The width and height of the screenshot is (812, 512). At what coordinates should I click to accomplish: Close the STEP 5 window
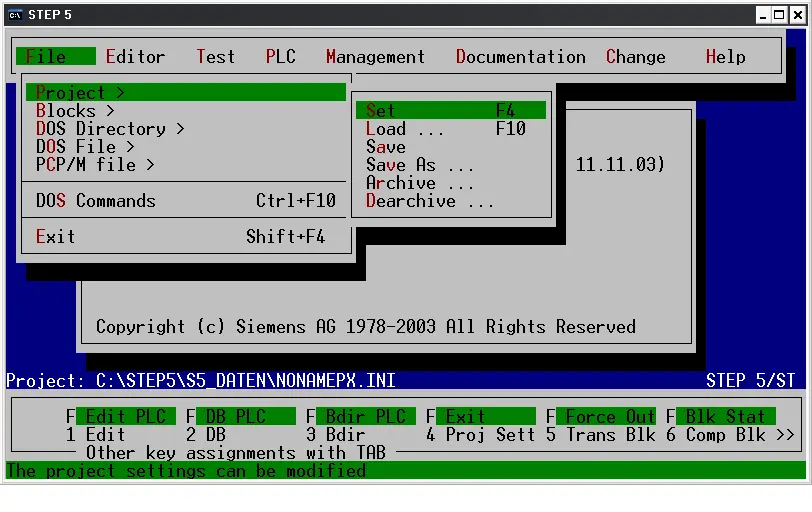(798, 15)
